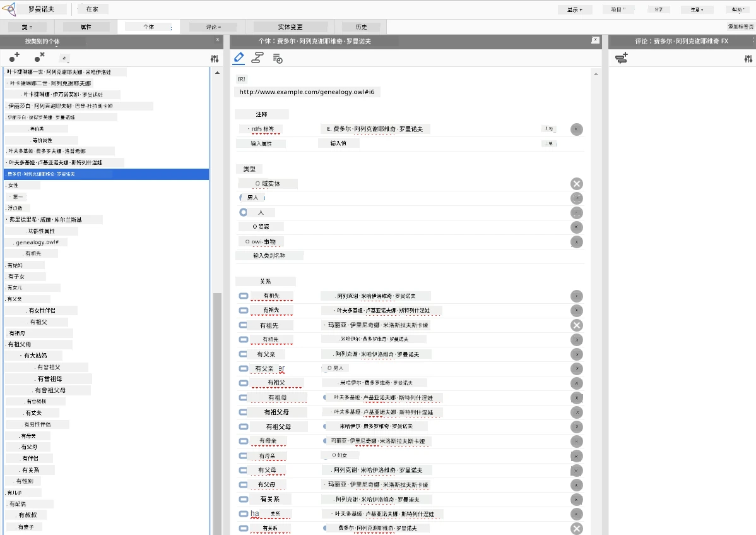Image resolution: width=756 pixels, height=535 pixels.
Task: Create a new individual with the plus-dot icon
Action: tap(15, 57)
